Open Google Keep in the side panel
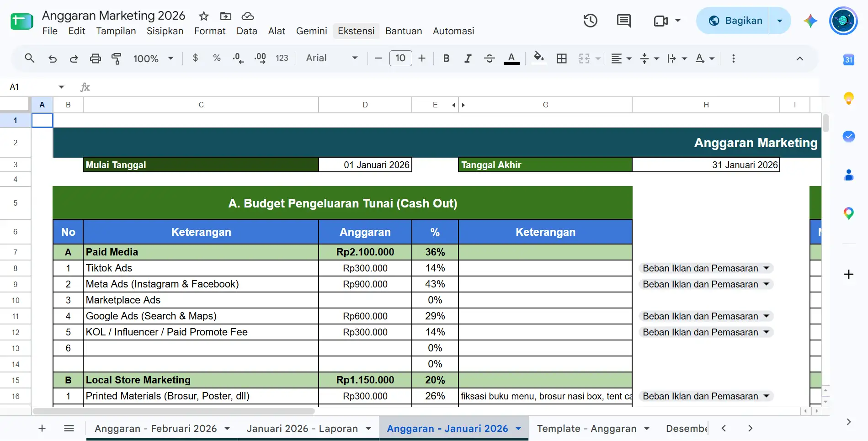868x441 pixels. (849, 98)
